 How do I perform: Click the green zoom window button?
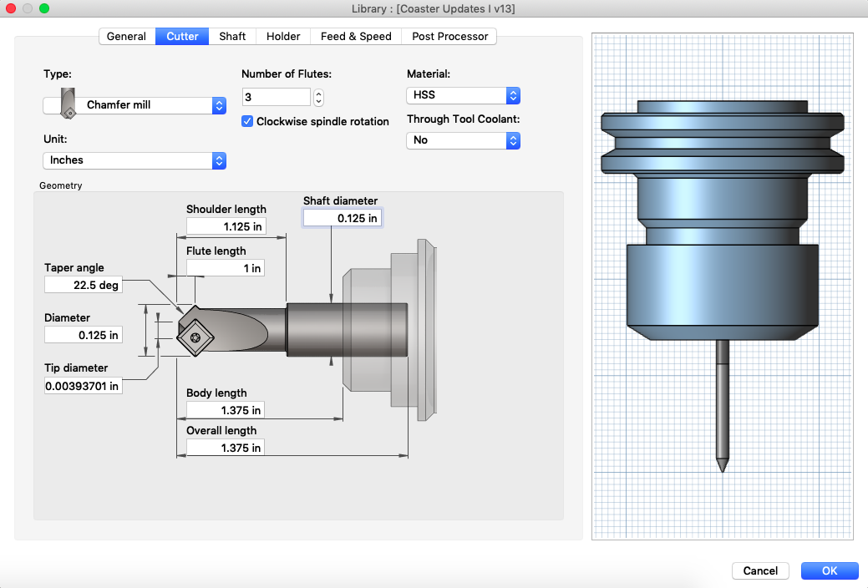click(x=44, y=8)
